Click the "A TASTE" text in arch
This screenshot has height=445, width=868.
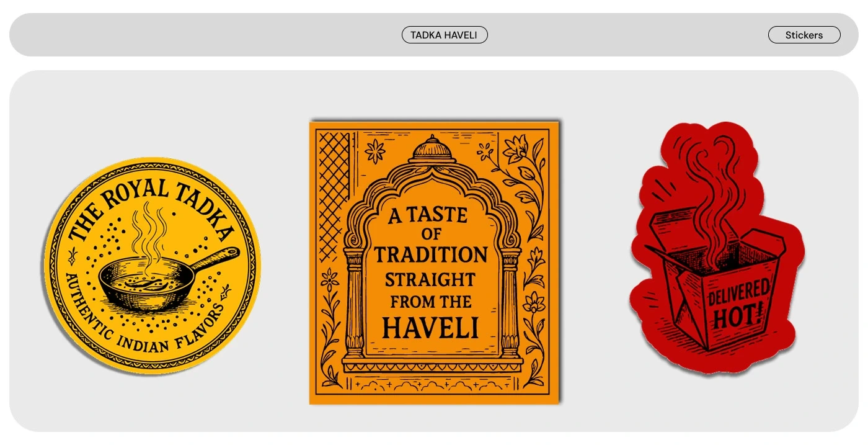tap(428, 215)
